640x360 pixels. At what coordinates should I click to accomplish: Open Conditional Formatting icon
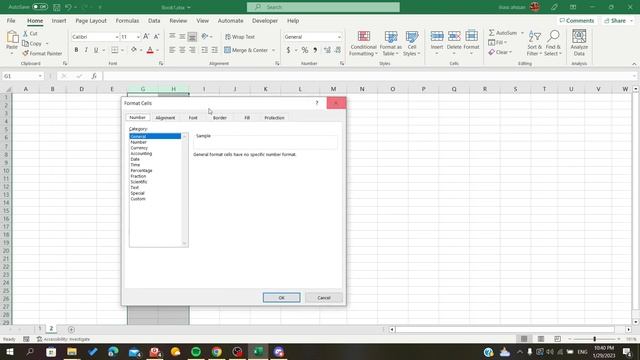tap(363, 37)
